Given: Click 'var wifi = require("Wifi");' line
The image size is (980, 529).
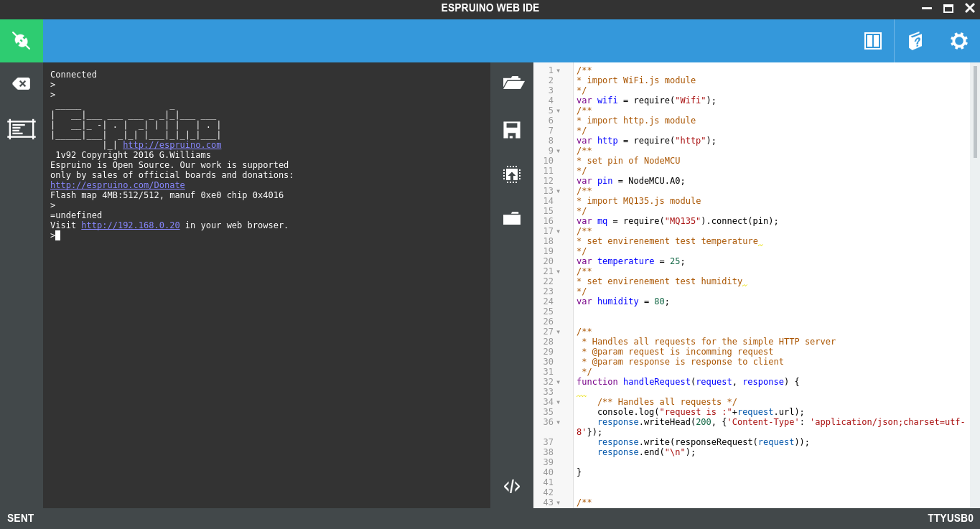Looking at the screenshot, I should click(646, 100).
